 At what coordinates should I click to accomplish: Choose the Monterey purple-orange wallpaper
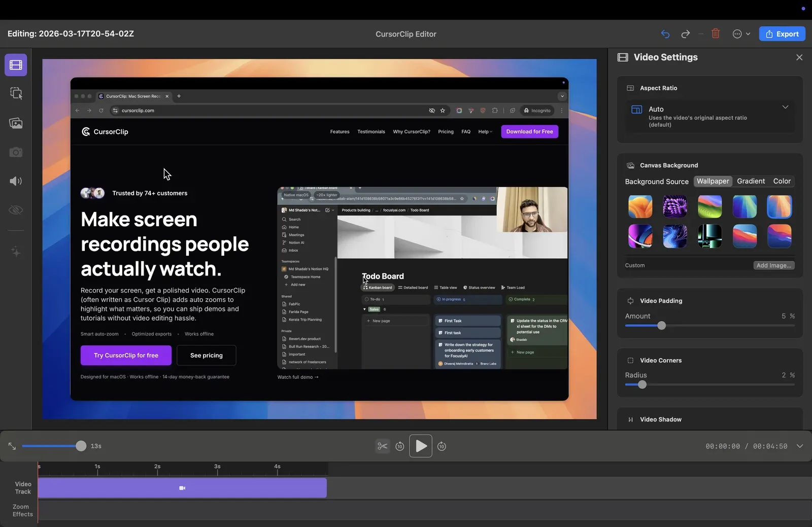[779, 236]
